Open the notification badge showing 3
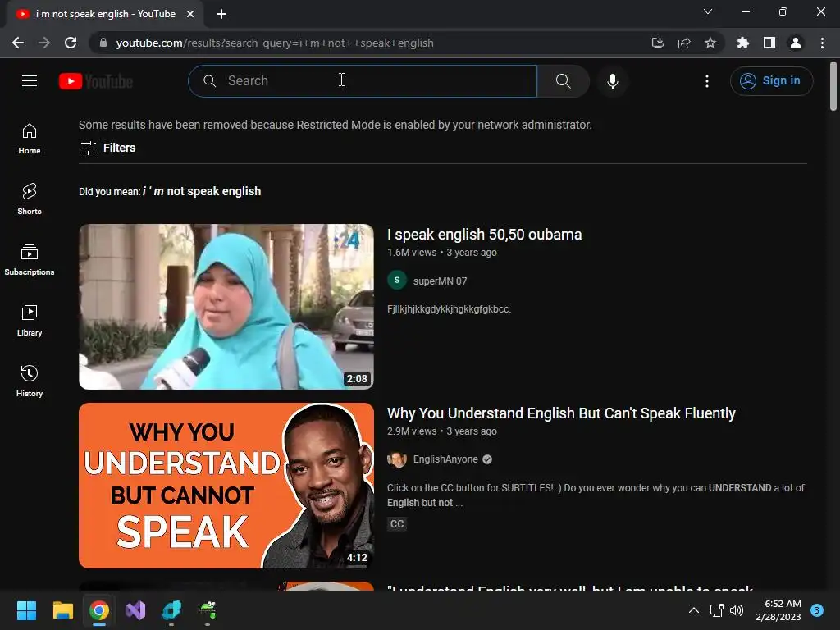This screenshot has width=840, height=630. pyautogui.click(x=816, y=610)
